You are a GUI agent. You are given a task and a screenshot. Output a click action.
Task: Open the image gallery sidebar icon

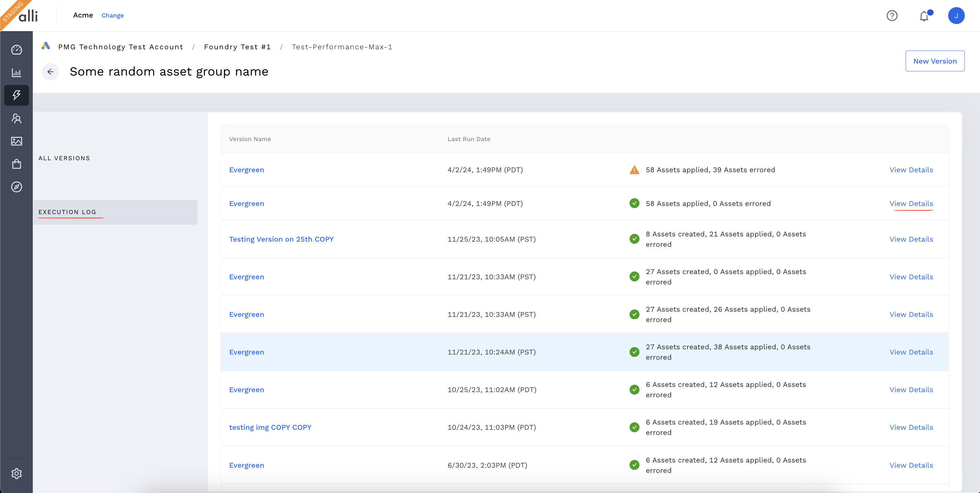tap(16, 141)
